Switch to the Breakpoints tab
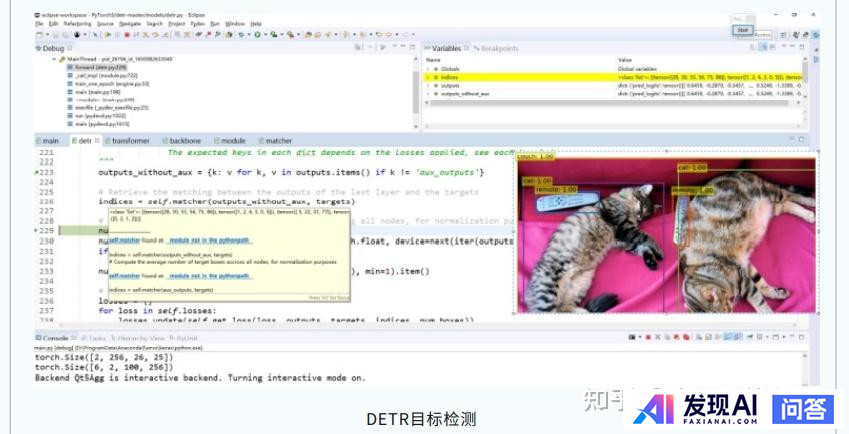Viewport: 849px width, 434px height. pyautogui.click(x=496, y=48)
